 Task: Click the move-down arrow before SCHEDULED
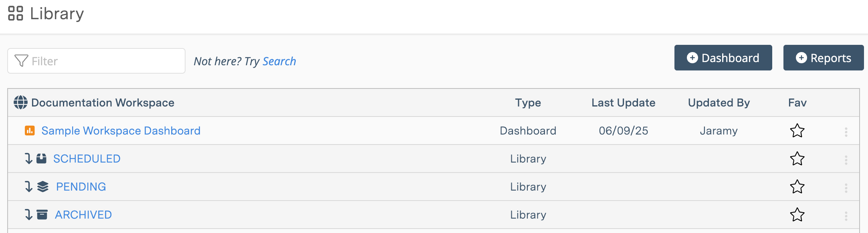point(27,159)
